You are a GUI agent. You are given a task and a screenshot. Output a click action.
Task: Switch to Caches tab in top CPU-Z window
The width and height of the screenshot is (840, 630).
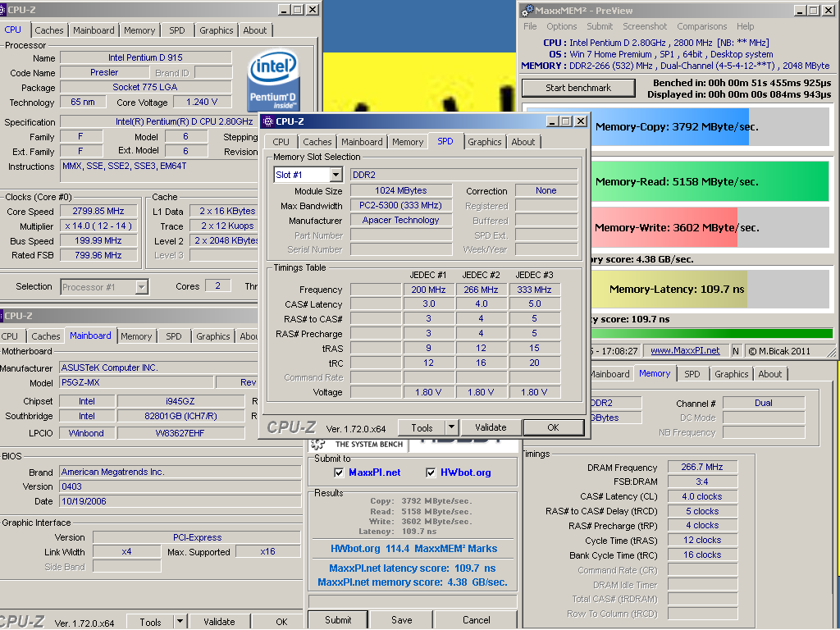(x=49, y=30)
